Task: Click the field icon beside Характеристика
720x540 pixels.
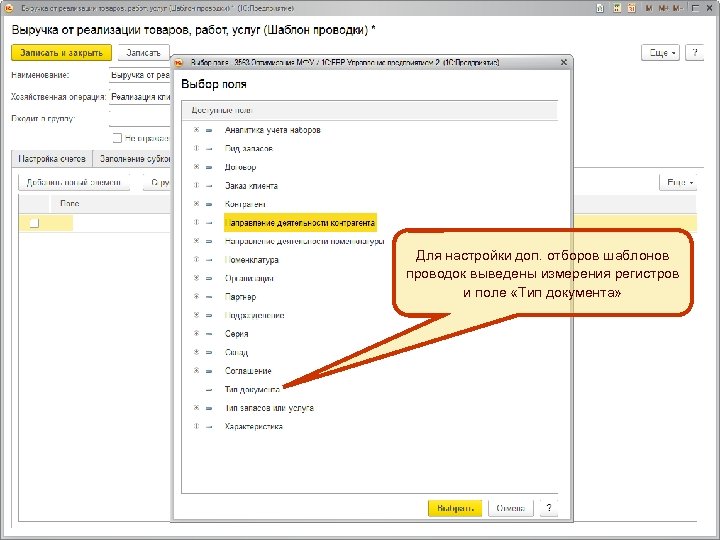Action: [209, 427]
